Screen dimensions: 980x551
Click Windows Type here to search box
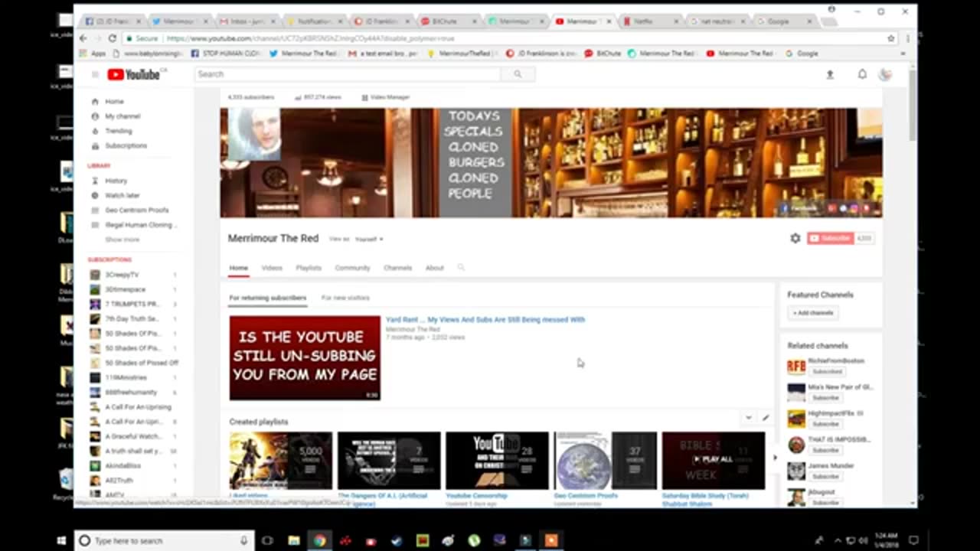point(164,540)
